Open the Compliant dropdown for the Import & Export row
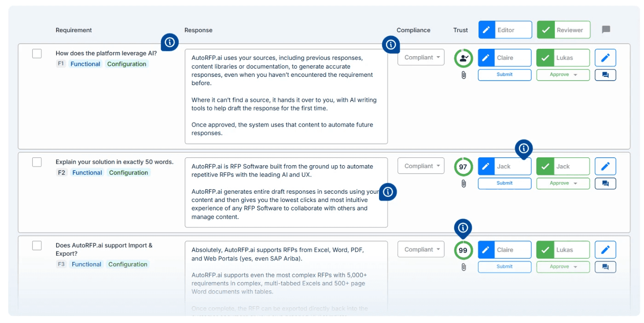 [x=420, y=249]
